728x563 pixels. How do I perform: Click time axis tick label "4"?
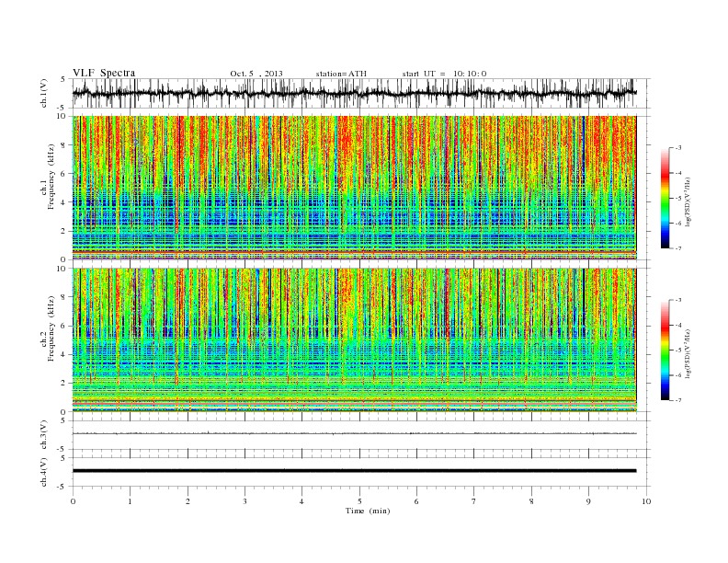(301, 501)
